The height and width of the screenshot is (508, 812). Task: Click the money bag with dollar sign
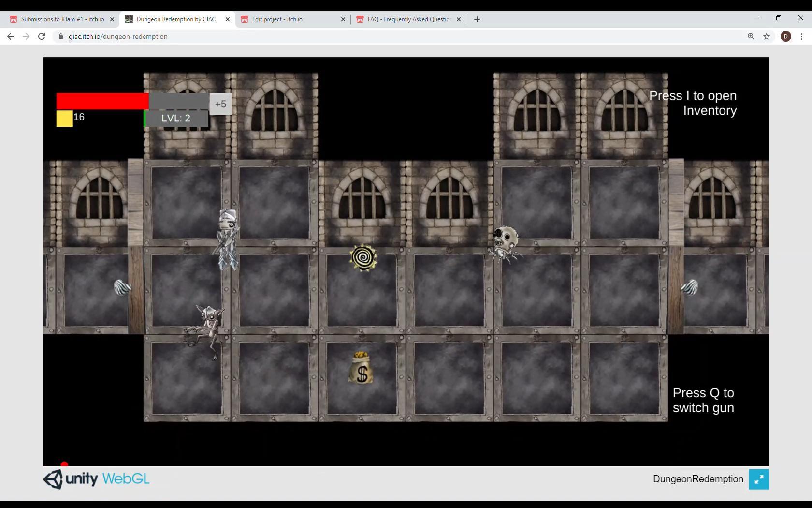tap(361, 370)
